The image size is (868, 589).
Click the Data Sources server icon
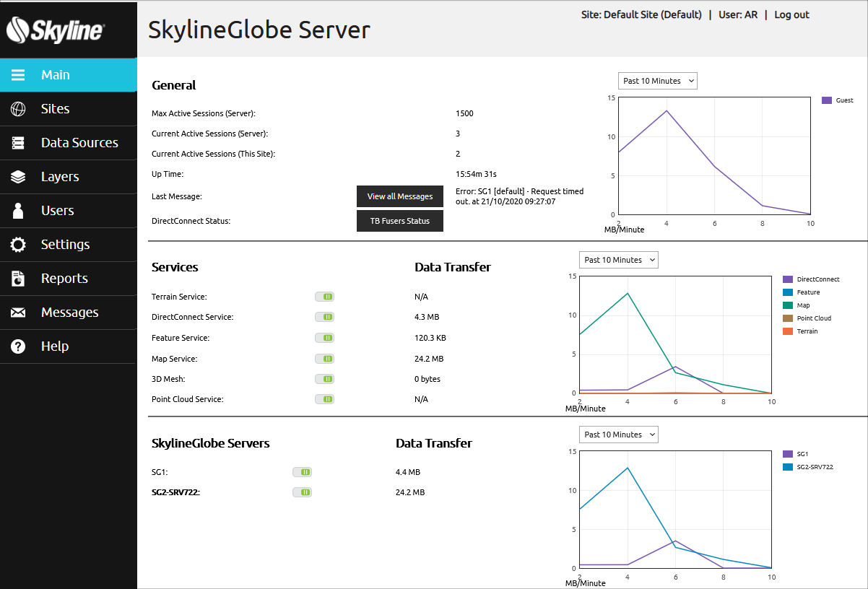click(x=18, y=143)
